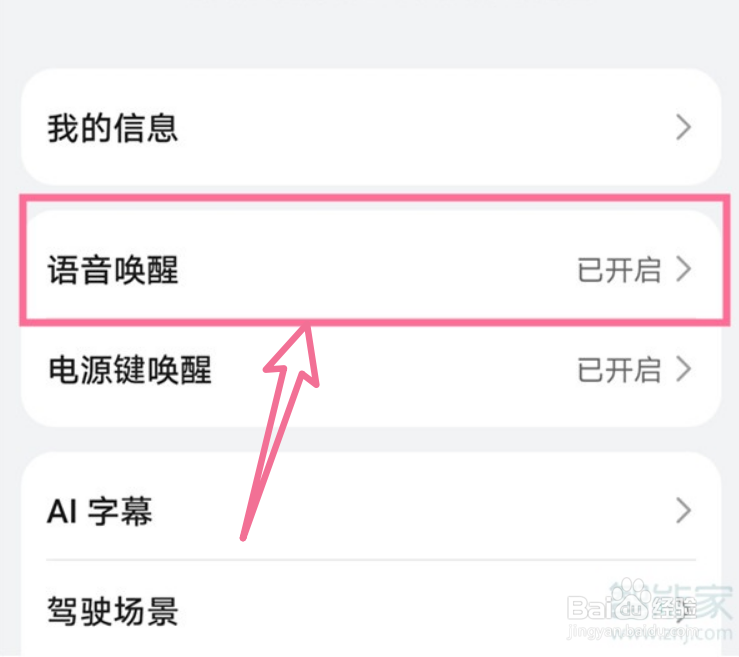Screen dimensions: 739x657
Task: Click the 经验 watermark text
Action: point(676,608)
